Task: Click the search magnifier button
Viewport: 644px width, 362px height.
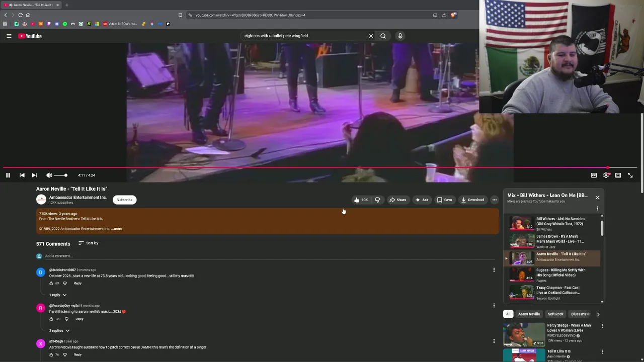Action: point(383,36)
